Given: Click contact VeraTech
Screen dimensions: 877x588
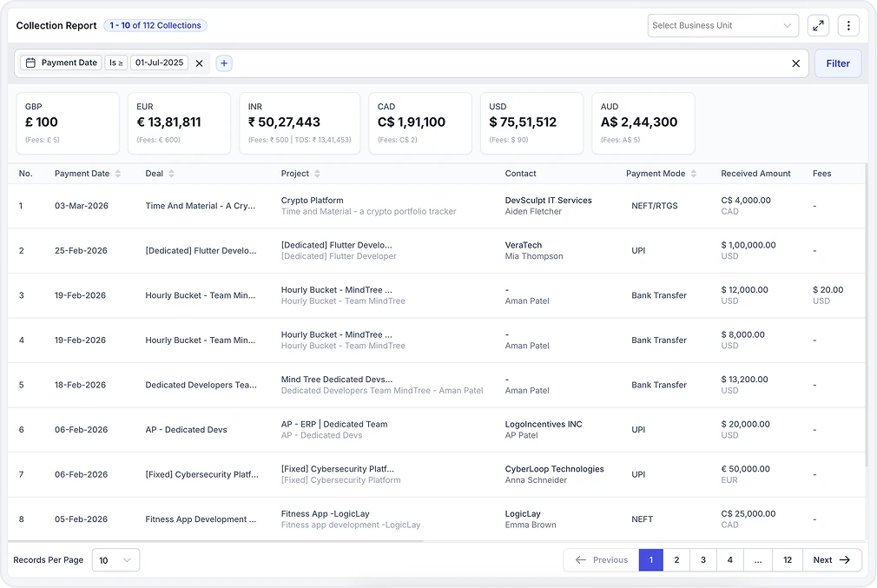Looking at the screenshot, I should [x=524, y=245].
